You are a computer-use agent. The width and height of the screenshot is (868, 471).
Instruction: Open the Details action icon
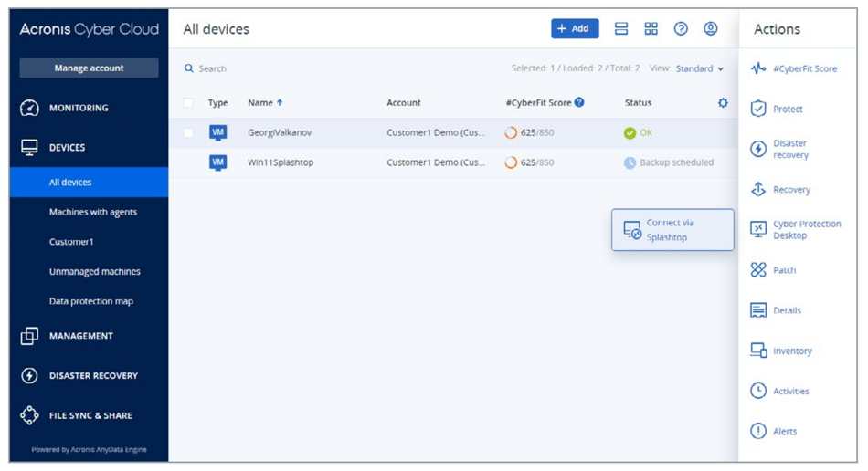coord(757,310)
